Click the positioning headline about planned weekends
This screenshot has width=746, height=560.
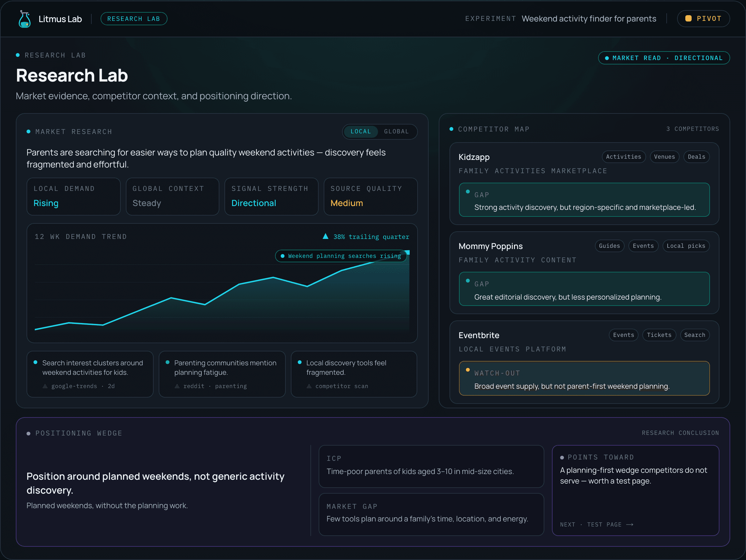[x=156, y=483]
